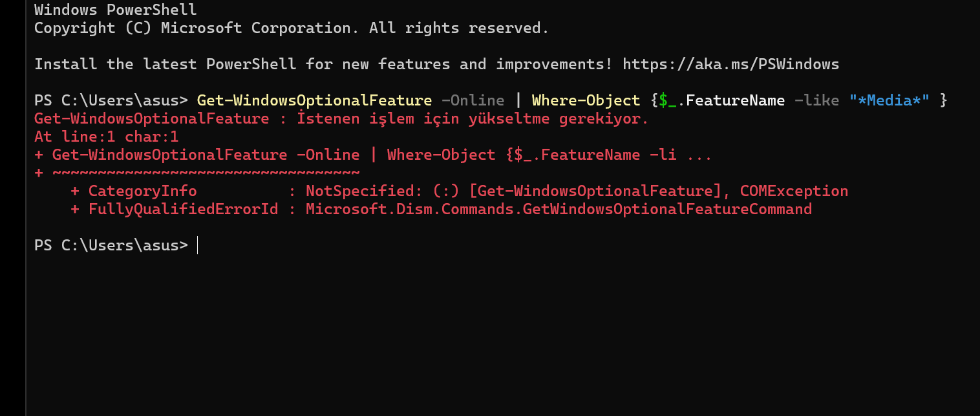Viewport: 980px width, 416px height.
Task: Click the blinking cursor at the last prompt
Action: (x=197, y=245)
